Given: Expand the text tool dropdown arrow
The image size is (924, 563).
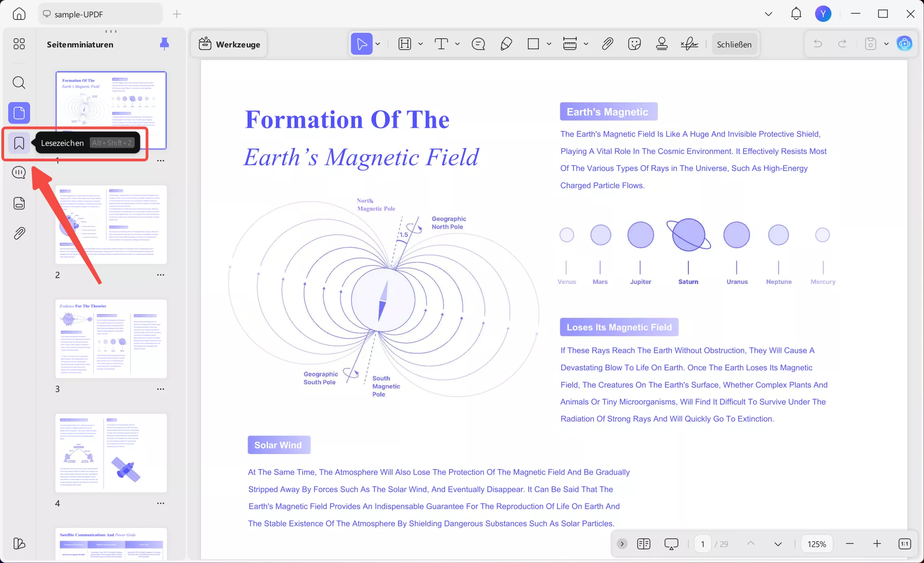Looking at the screenshot, I should (457, 44).
